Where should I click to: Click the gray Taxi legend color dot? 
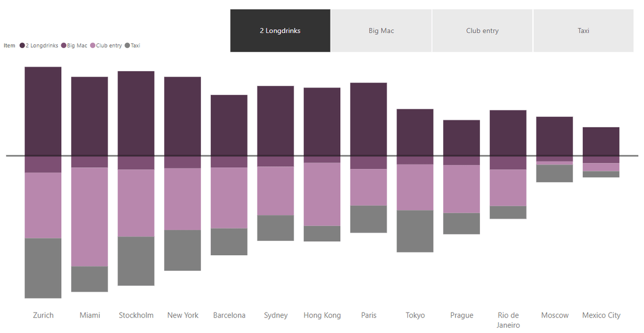[128, 46]
